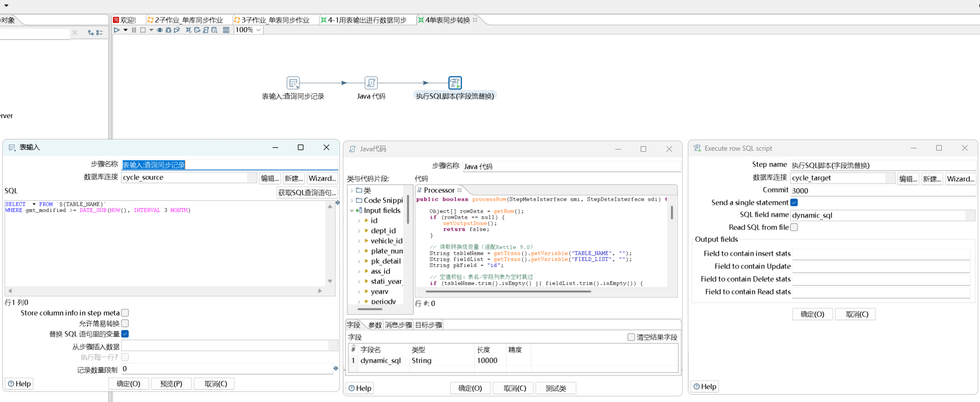Select the 执行SQL脚本(字段流替换) step icon on canvas
This screenshot has width=980, height=402.
[x=455, y=83]
